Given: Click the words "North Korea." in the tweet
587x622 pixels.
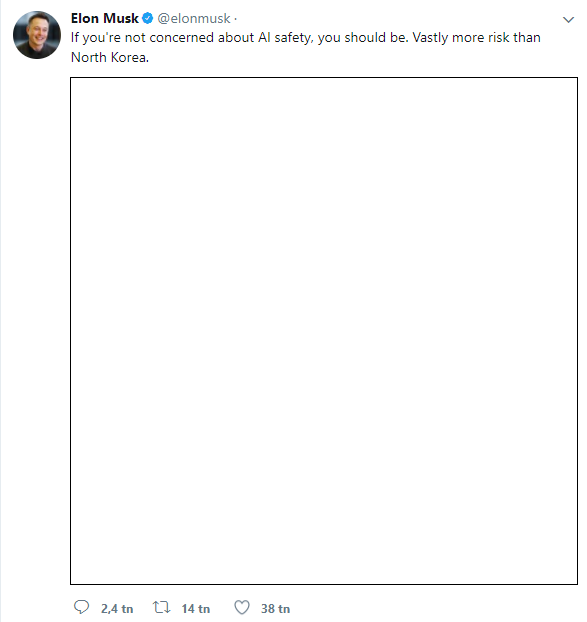Looking at the screenshot, I should point(110,58).
